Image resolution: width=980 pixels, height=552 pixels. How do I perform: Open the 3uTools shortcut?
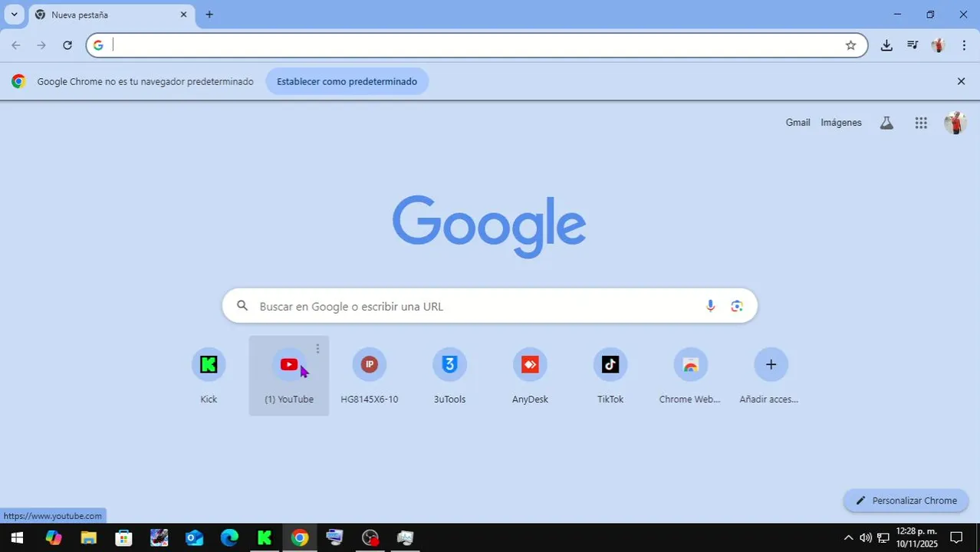(449, 376)
